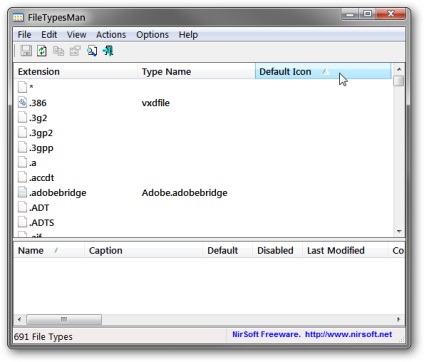
Task: Open the View menu
Action: 76,35
